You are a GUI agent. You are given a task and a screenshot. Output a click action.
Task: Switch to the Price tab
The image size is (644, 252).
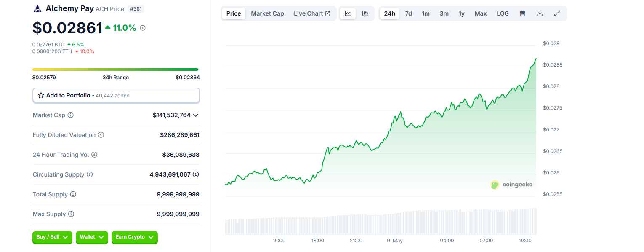coord(234,13)
